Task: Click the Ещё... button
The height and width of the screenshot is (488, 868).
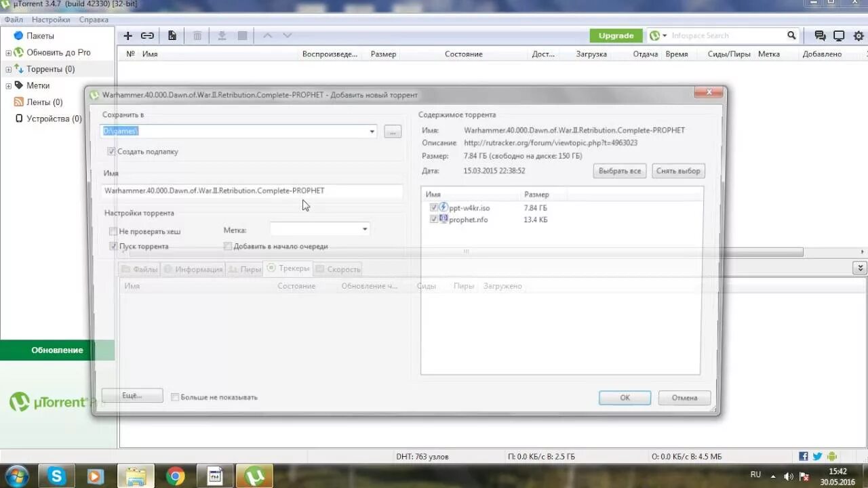Action: [132, 395]
